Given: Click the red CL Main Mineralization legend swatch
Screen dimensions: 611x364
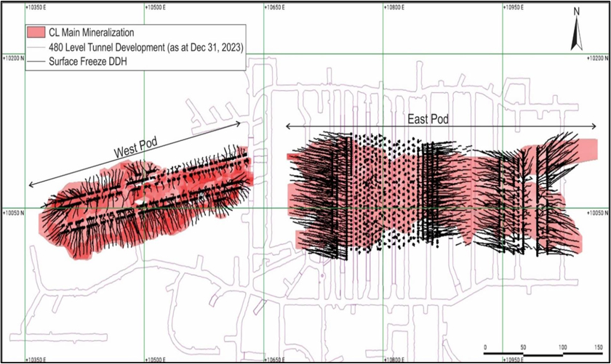Looking at the screenshot, I should 35,33.
